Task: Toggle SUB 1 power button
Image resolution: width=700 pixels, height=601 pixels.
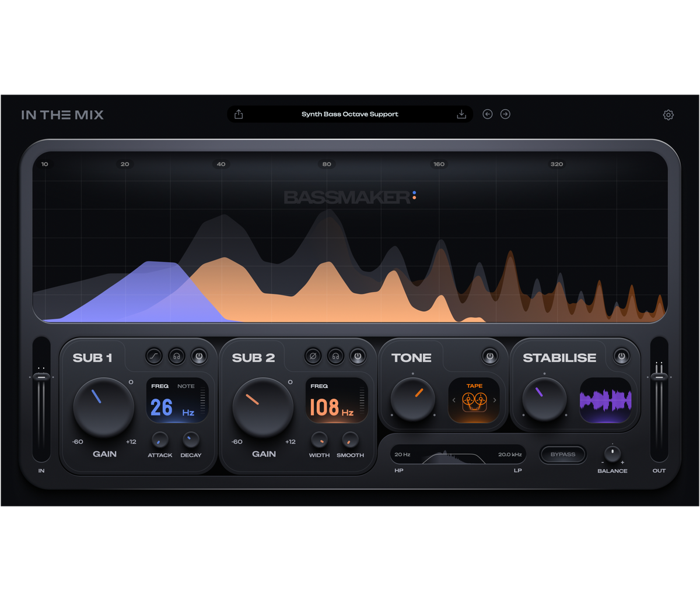Action: point(199,356)
